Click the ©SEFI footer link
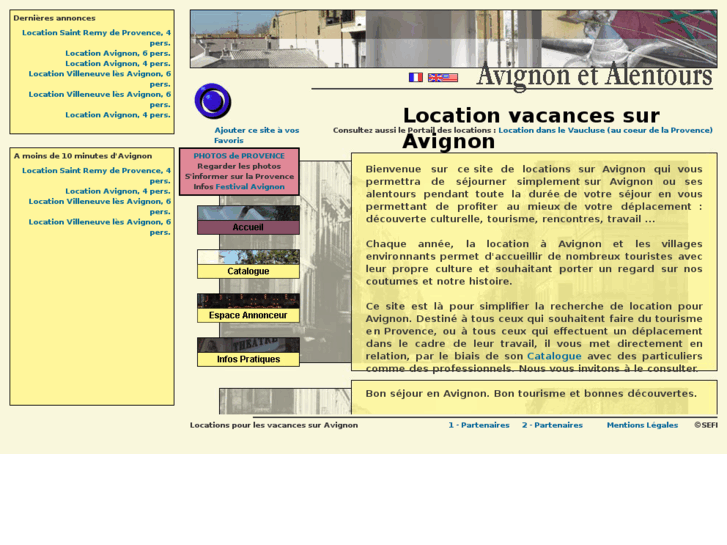Viewport: 727px width, 545px height. pos(706,425)
